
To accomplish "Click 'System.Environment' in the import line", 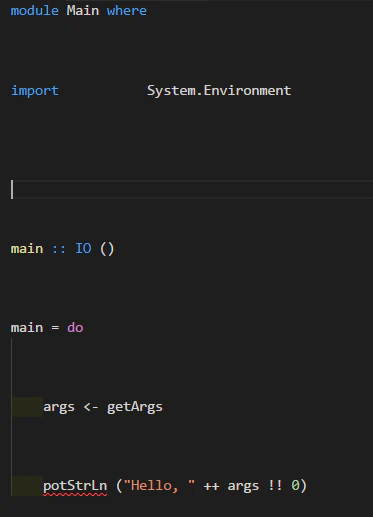I will (x=219, y=91).
